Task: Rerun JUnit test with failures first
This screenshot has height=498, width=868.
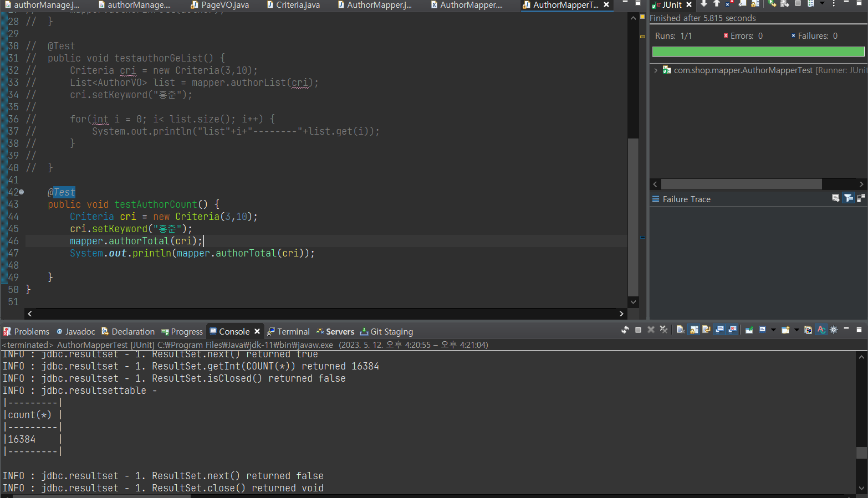Action: click(785, 3)
